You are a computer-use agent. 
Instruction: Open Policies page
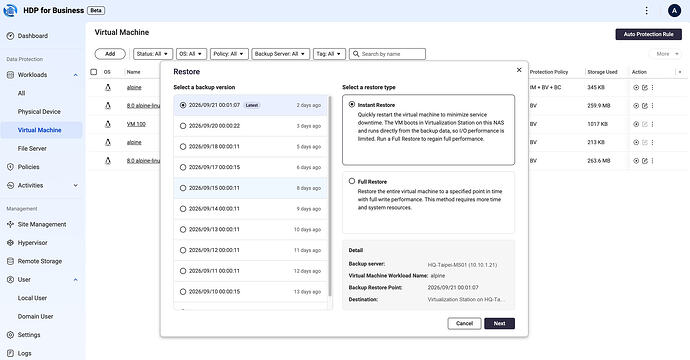point(29,167)
